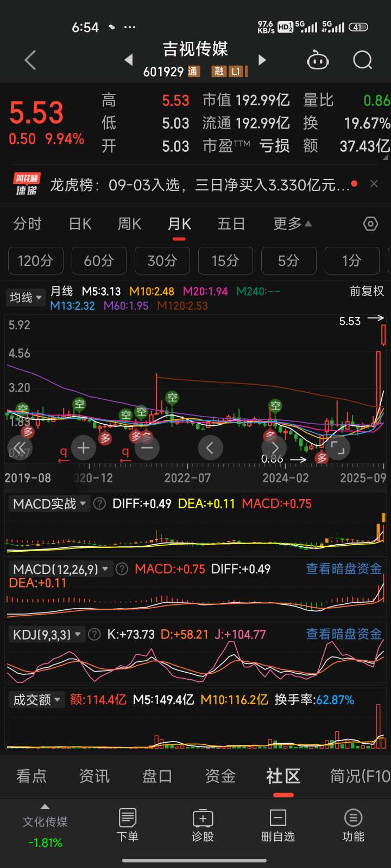Viewport: 391px width, 868px height.
Task: Tap the 融 margin badge
Action: coord(219,72)
